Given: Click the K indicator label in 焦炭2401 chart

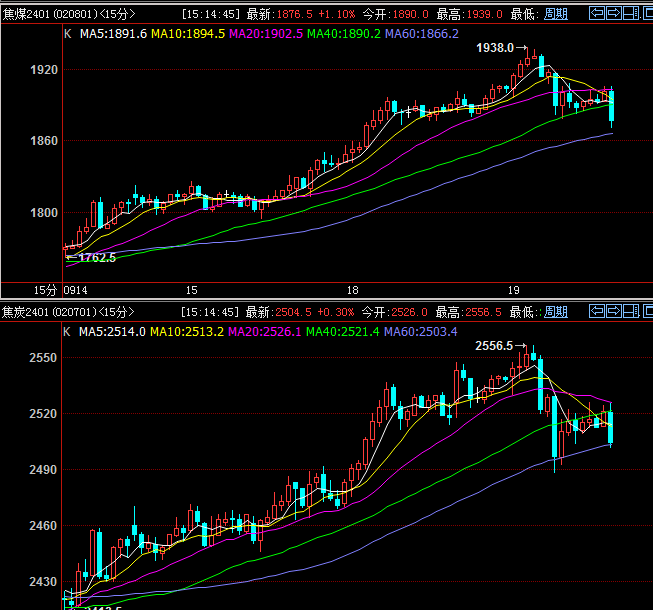Looking at the screenshot, I should point(67,331).
